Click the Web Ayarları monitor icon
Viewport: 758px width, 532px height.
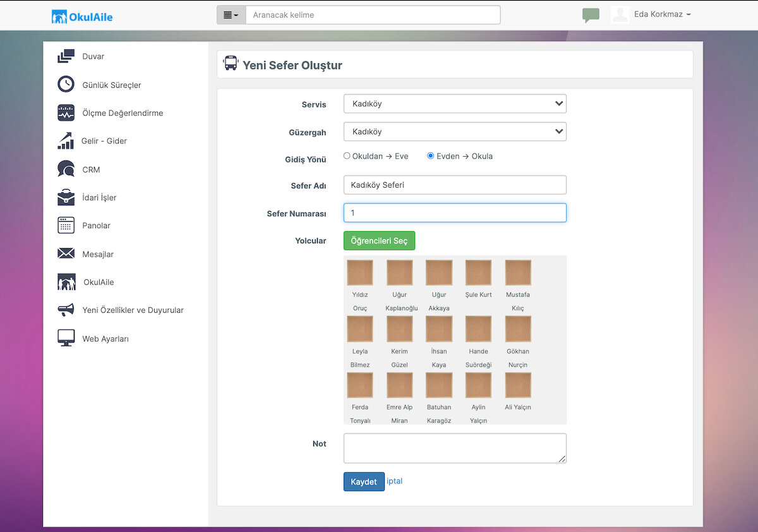(x=66, y=338)
